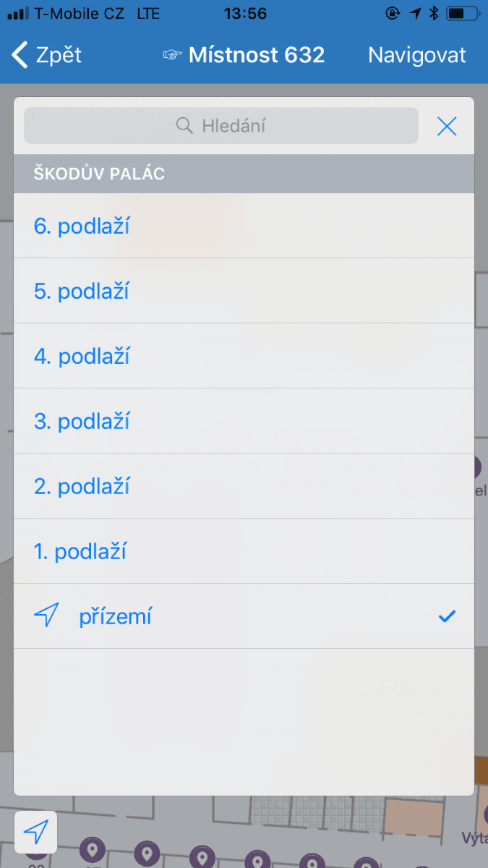This screenshot has width=488, height=868.
Task: Tap the ŠKODŮV PALÁC section header
Action: [99, 174]
